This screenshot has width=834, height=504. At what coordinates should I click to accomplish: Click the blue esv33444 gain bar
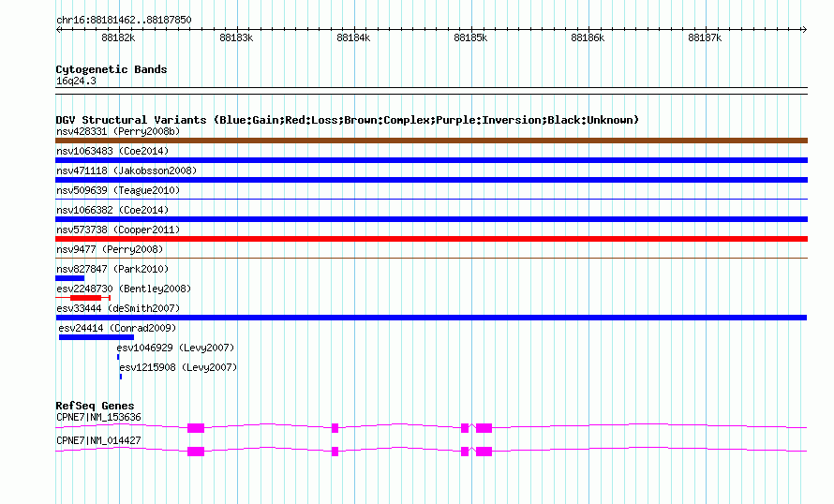click(431, 318)
